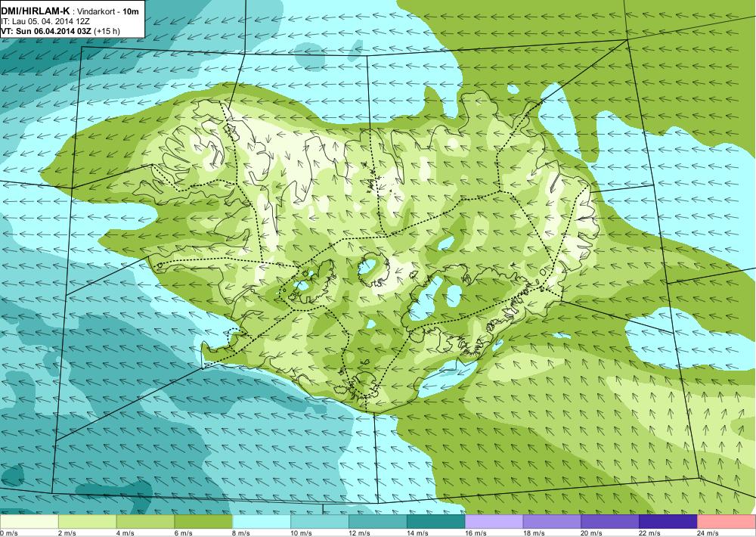Select the 'VT: Sun 06.04.2014 03Z' valid time
The height and width of the screenshot is (537, 756).
(46, 31)
